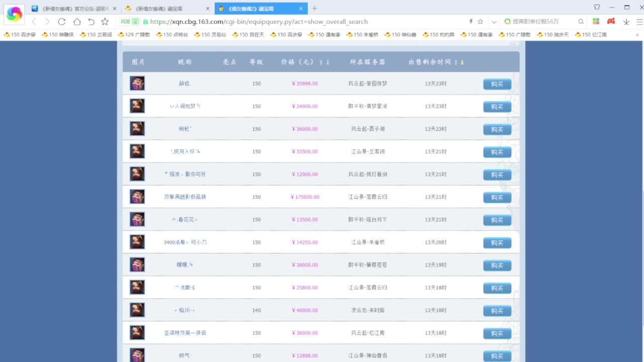Expand the address bar dropdown chevron
Image resolution: width=644 pixels, height=362 pixels.
coord(494,22)
